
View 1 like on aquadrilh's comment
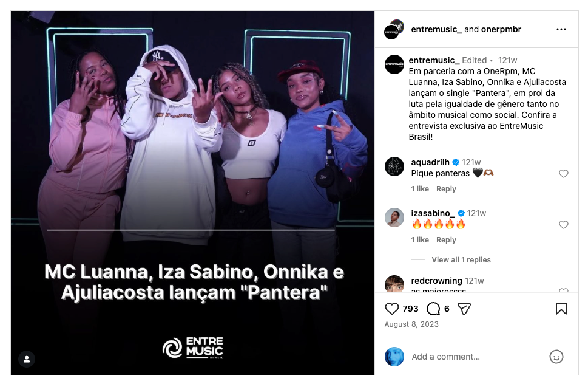click(x=420, y=189)
